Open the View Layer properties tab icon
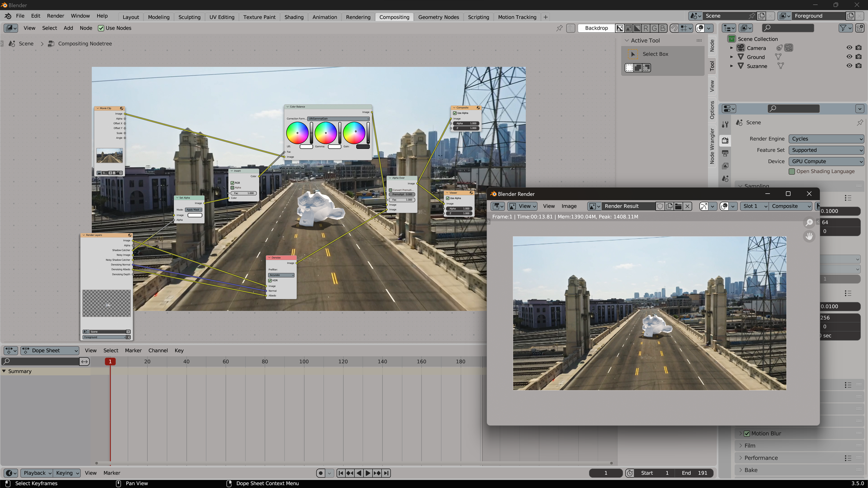 (725, 166)
